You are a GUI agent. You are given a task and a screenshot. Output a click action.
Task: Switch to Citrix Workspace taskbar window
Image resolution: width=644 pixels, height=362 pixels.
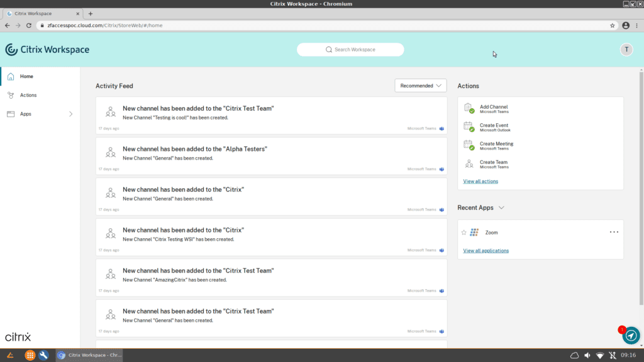[89, 356]
